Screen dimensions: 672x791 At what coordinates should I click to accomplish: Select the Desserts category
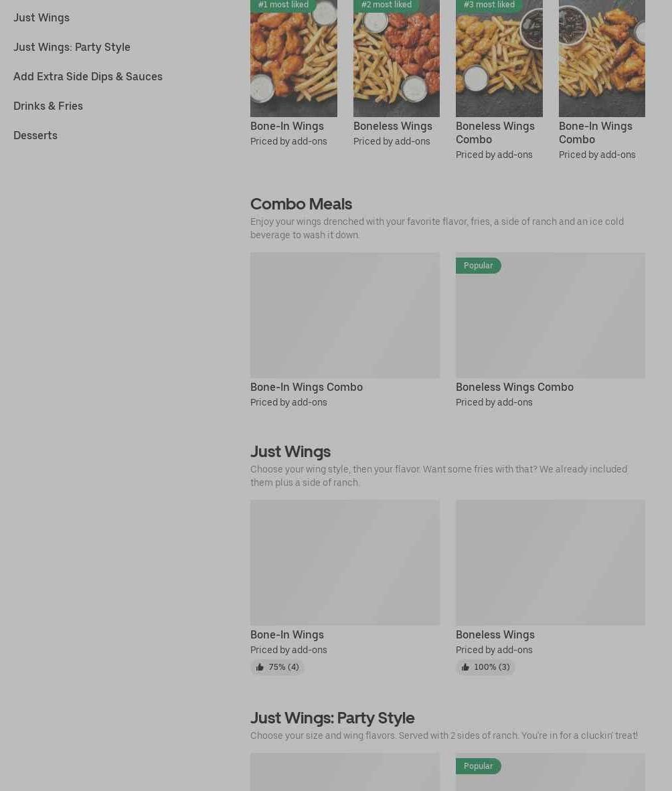35,135
